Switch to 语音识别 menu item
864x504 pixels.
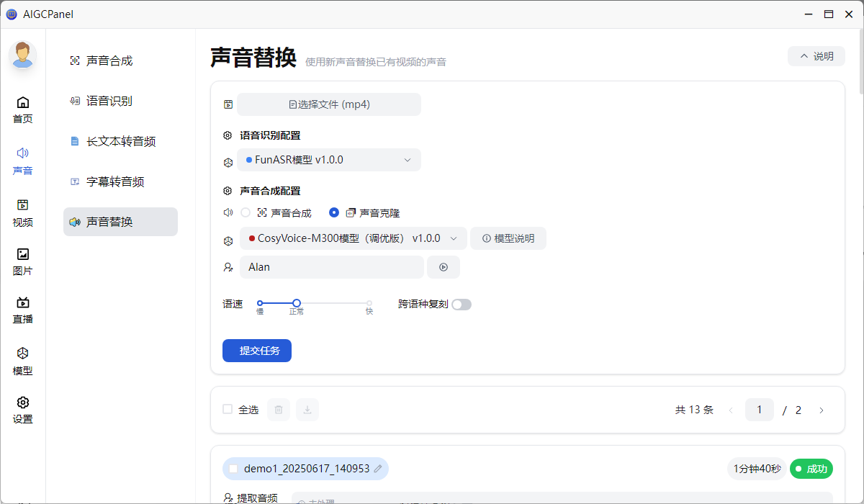[x=109, y=102]
